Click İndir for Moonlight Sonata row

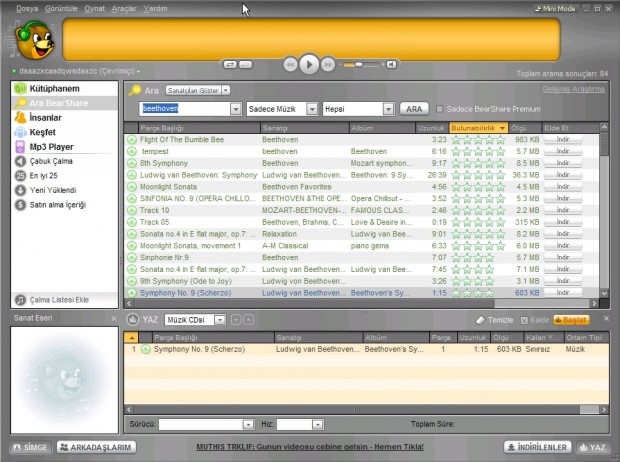563,187
